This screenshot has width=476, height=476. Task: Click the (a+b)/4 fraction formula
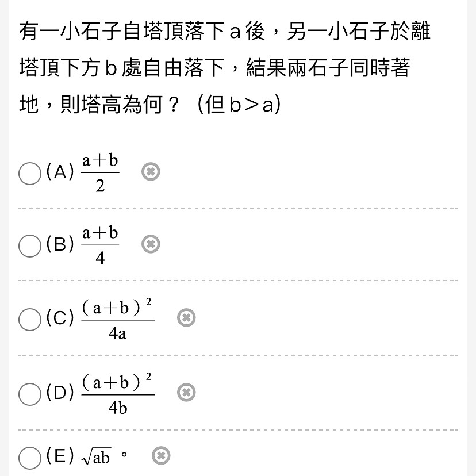[x=100, y=245]
